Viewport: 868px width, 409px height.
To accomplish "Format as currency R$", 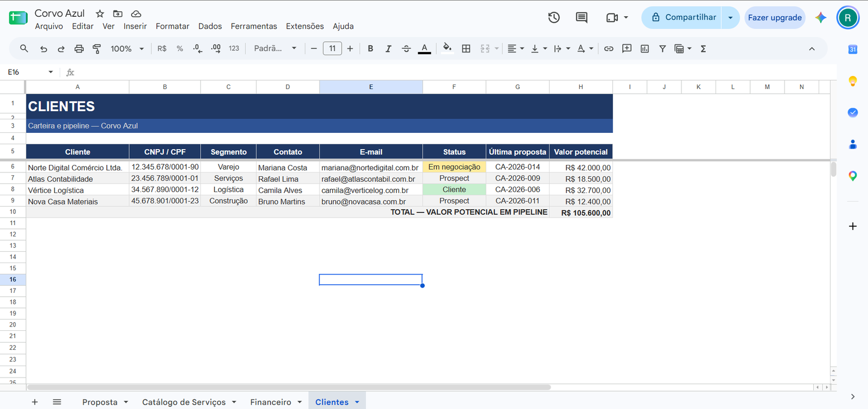I will pos(162,49).
